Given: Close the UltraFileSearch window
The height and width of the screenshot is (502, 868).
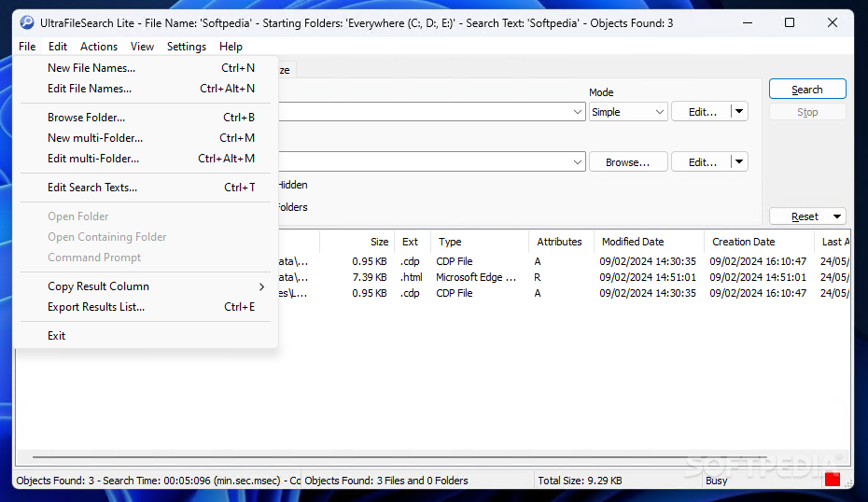Looking at the screenshot, I should click(833, 22).
